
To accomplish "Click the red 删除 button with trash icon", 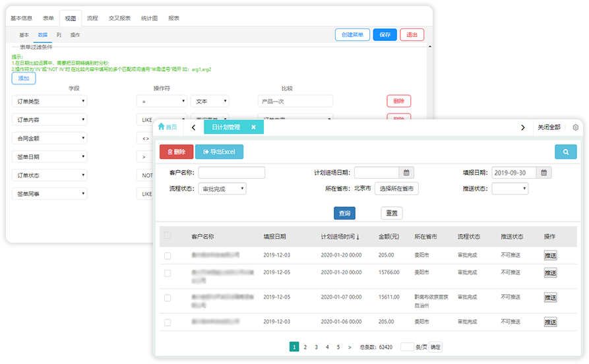I will [x=176, y=152].
